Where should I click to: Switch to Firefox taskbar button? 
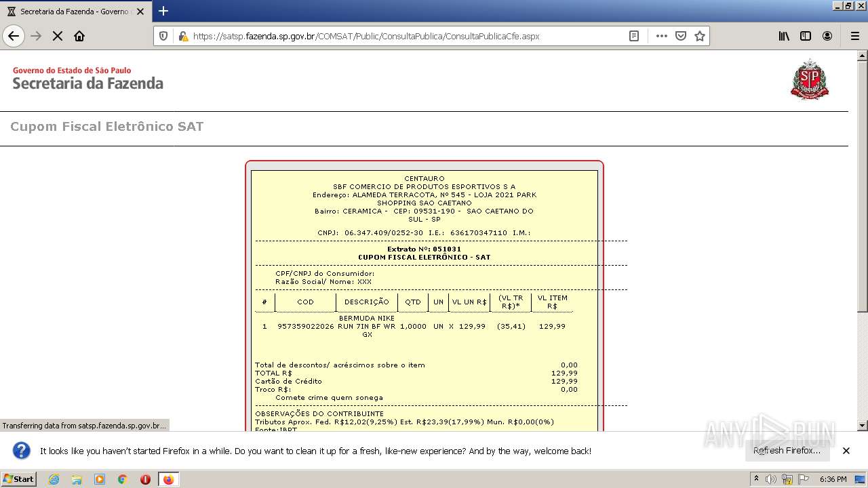pos(168,479)
